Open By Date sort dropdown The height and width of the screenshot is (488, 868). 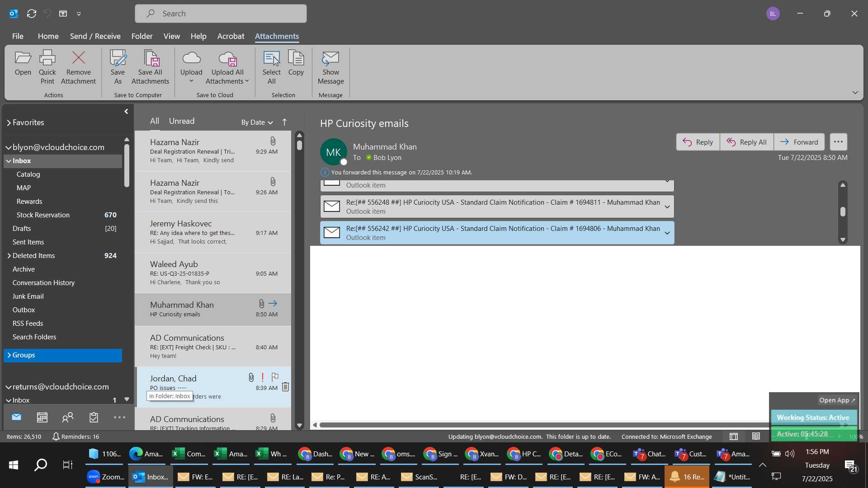coord(257,122)
